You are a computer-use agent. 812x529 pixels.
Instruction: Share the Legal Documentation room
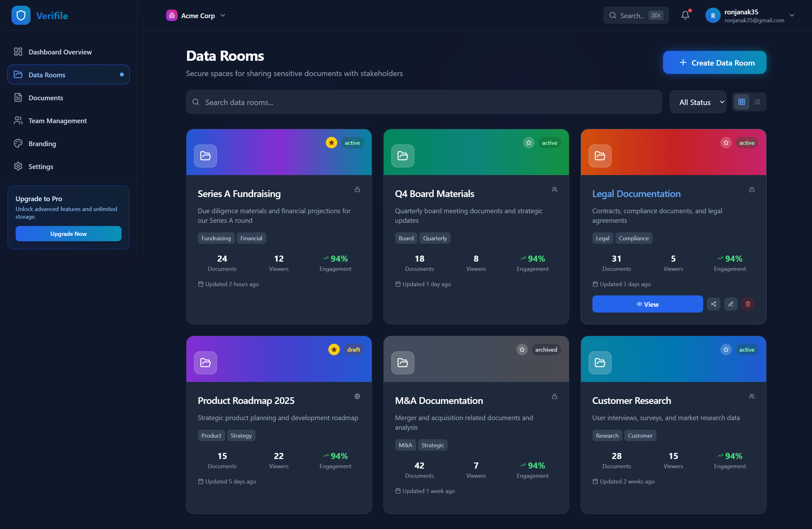(x=713, y=304)
